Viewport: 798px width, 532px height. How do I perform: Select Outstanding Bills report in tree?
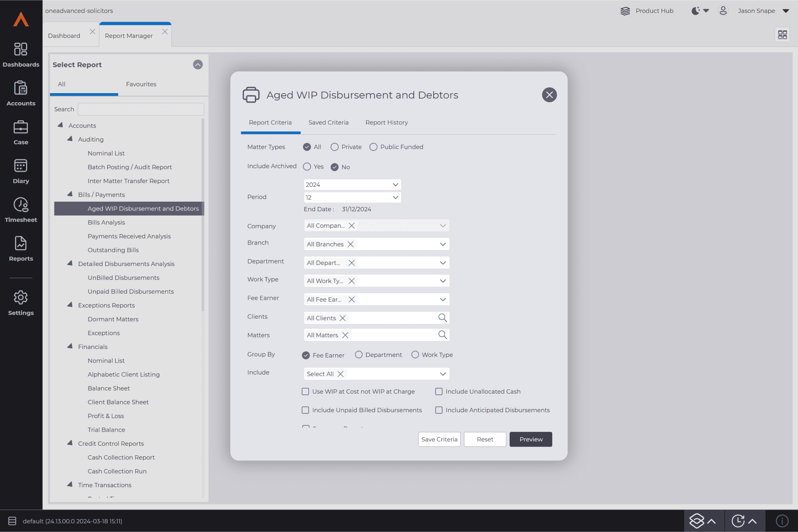tap(113, 250)
